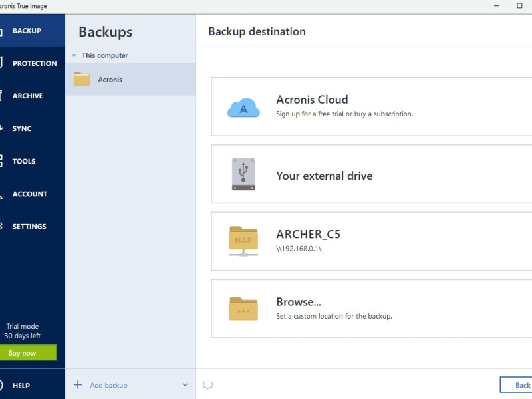The image size is (532, 399).
Task: Click the Trial mode 30 days left text
Action: 23,331
